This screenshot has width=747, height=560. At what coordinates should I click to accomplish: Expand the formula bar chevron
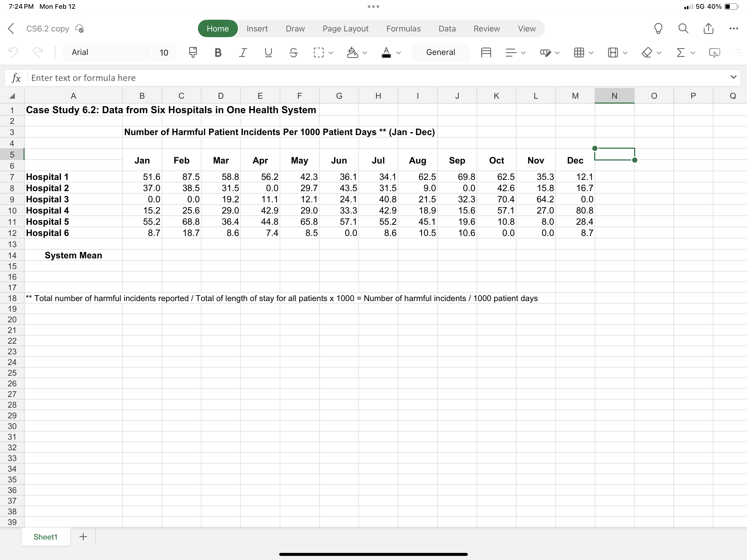pos(733,77)
